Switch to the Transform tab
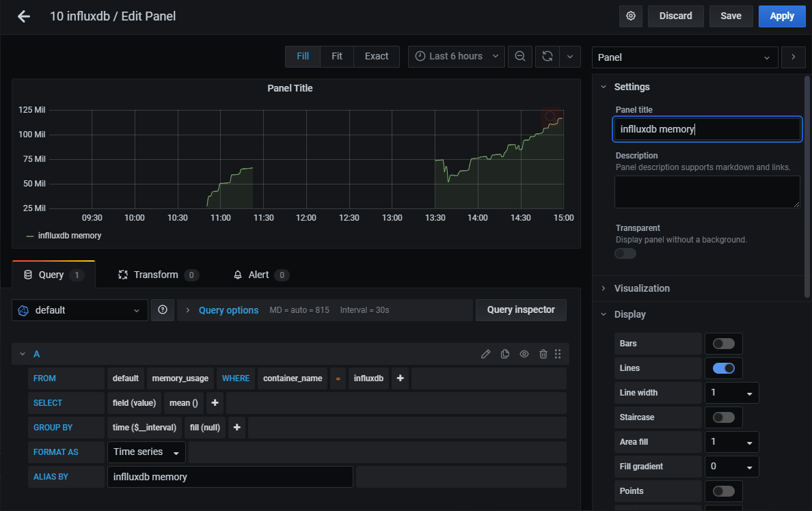 coord(158,275)
